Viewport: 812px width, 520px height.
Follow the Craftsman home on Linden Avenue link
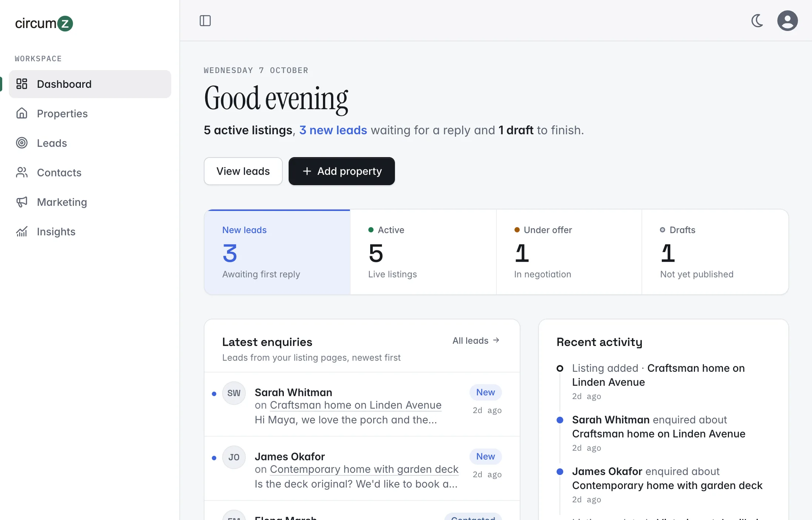coord(356,405)
